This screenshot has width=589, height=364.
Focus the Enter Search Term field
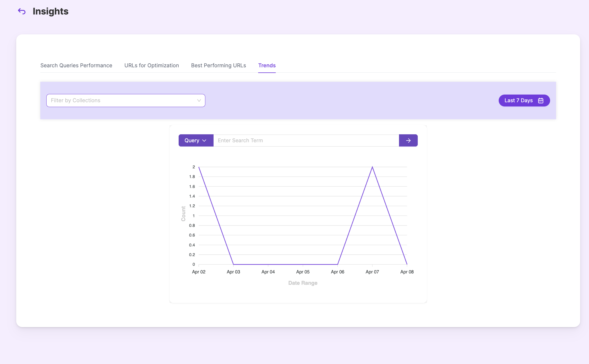click(306, 141)
